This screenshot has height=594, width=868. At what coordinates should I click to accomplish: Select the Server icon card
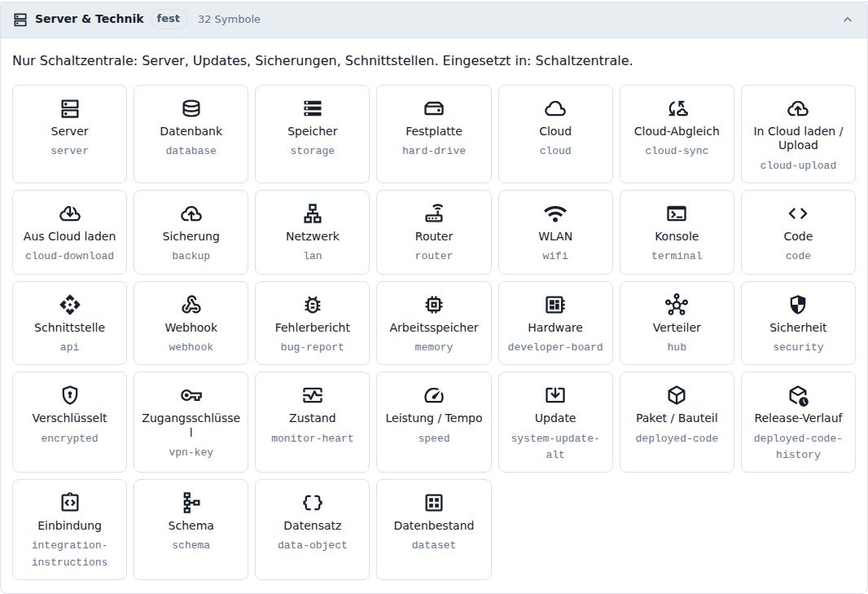pos(69,134)
